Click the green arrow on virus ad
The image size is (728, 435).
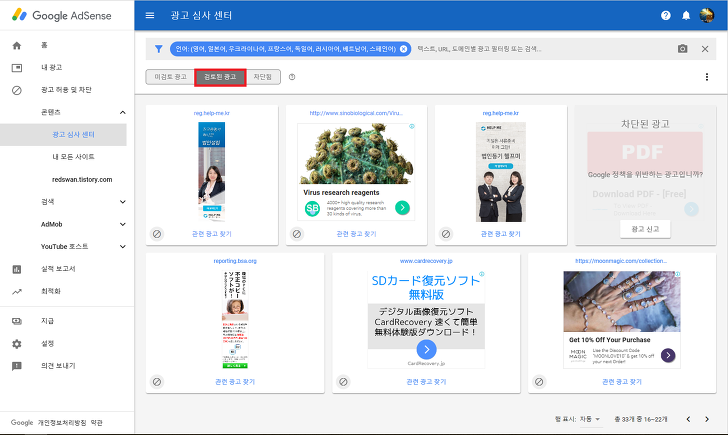coord(403,208)
